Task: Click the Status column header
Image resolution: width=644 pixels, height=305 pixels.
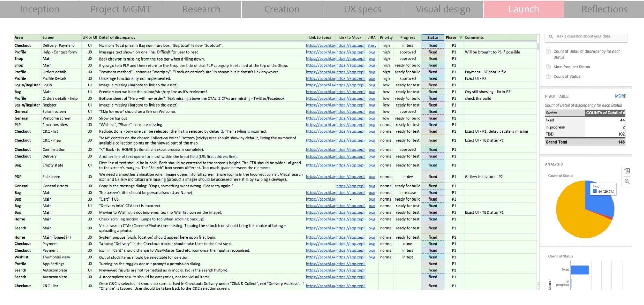Action: (x=433, y=38)
